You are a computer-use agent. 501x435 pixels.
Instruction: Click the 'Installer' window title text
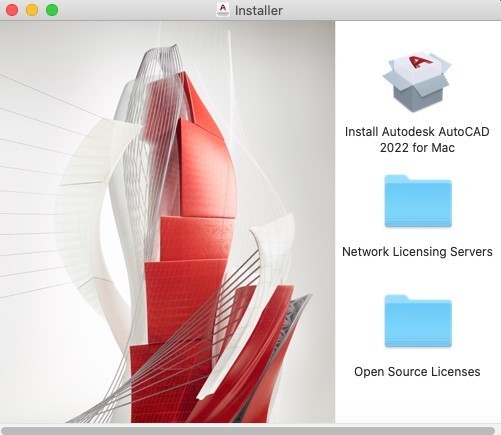click(x=259, y=10)
